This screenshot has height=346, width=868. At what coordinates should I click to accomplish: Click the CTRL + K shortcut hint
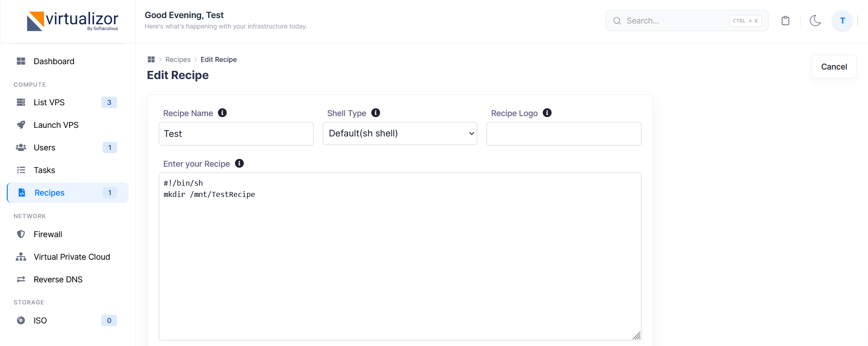(745, 21)
